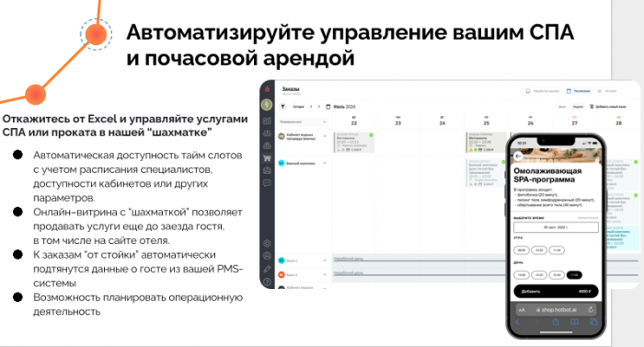
Task: Tap the aA text size icon in the phone browser
Action: point(522,310)
